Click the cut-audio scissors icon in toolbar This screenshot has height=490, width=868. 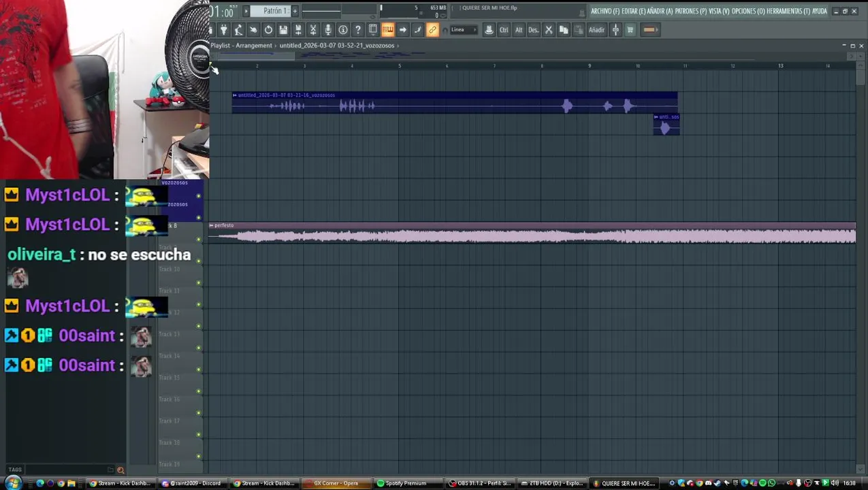pos(313,30)
